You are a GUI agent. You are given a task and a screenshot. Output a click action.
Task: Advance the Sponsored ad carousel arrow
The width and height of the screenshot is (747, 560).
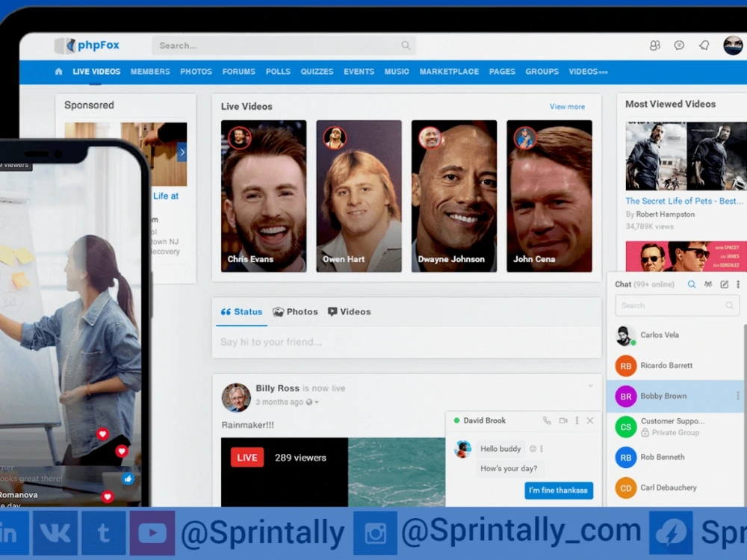pyautogui.click(x=182, y=152)
